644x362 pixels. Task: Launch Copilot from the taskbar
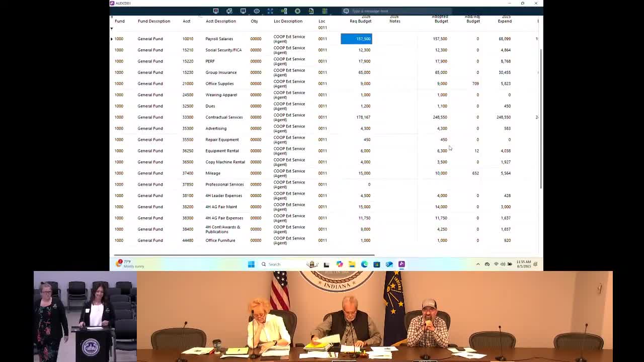coord(340,264)
